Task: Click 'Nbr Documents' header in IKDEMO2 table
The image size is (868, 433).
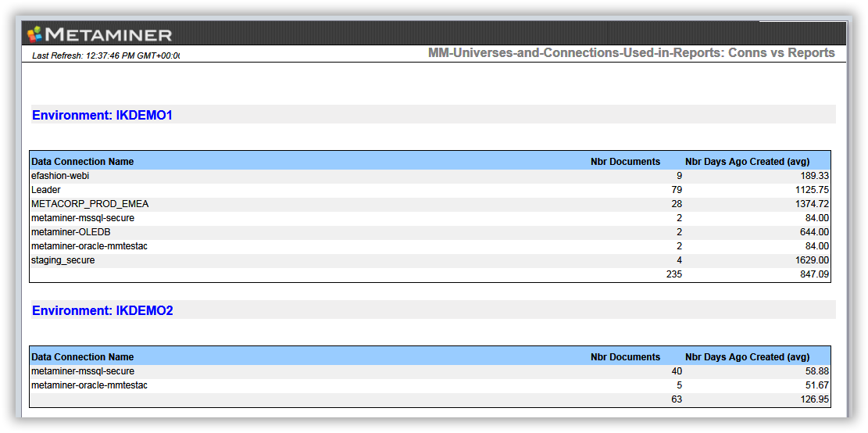Action: (626, 357)
